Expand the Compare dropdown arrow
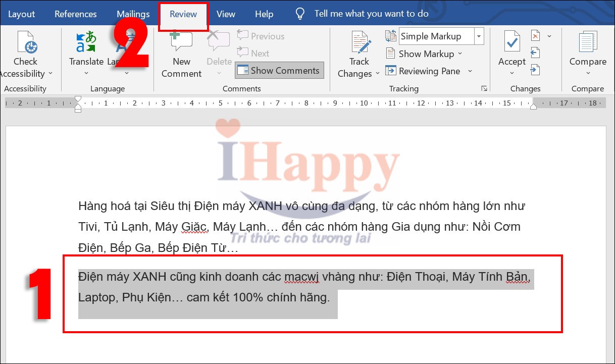This screenshot has width=615, height=364. 588,74
